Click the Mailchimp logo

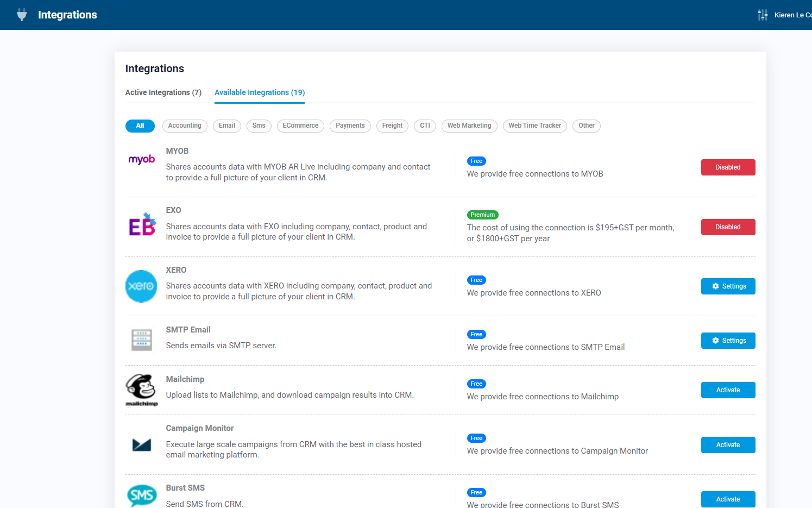coord(142,390)
